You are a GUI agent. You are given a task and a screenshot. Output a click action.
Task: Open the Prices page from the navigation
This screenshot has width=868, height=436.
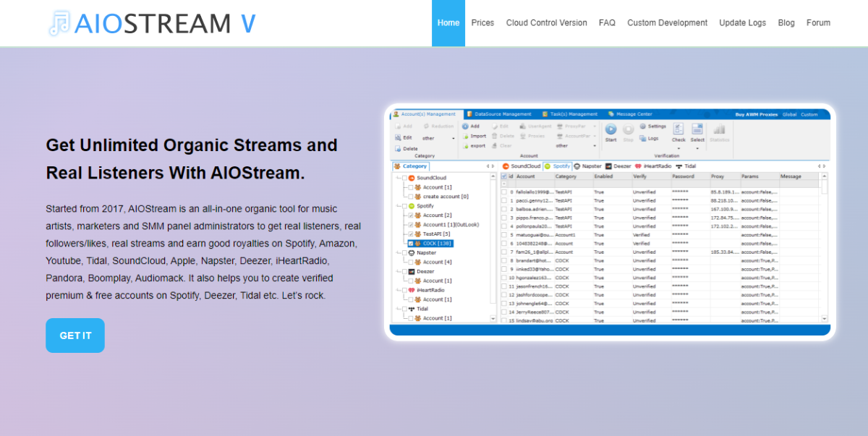(482, 23)
